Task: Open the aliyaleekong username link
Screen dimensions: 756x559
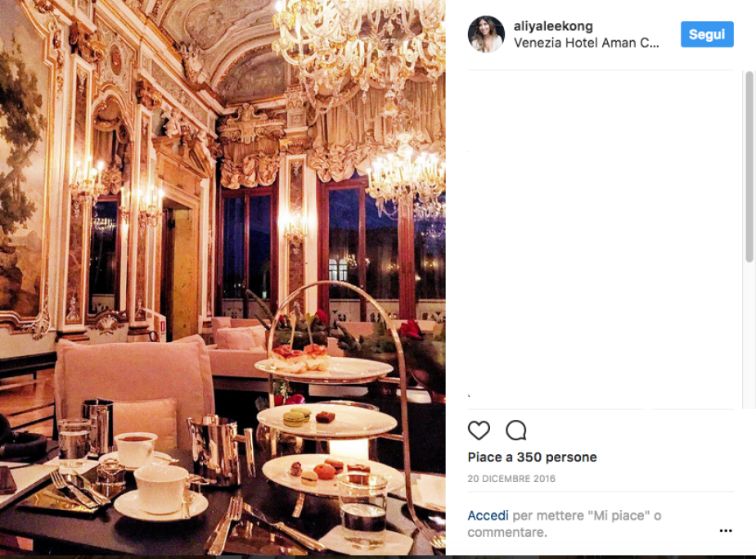Action: tap(553, 26)
